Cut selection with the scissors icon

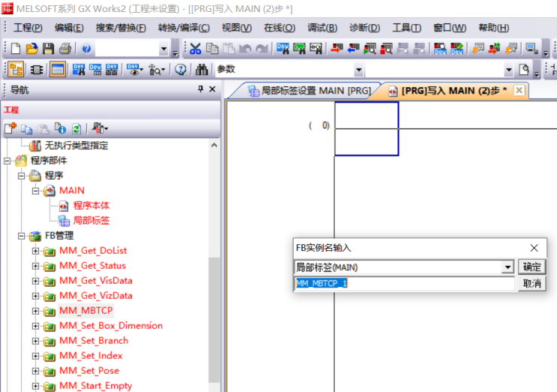coord(195,48)
